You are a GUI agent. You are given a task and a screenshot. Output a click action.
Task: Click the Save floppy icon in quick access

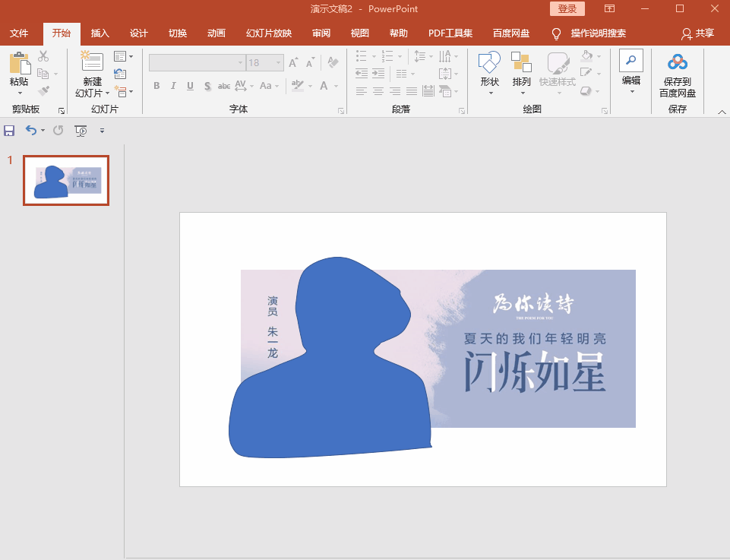[x=9, y=131]
